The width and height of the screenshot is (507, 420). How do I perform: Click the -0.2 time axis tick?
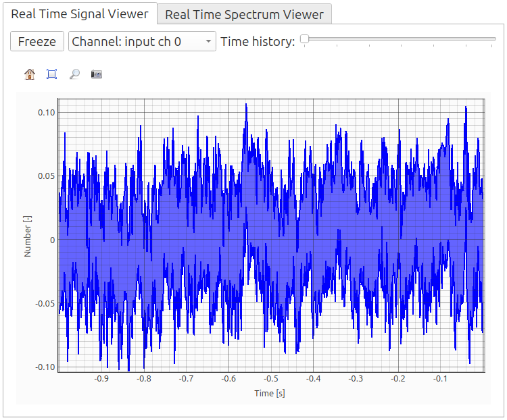tap(398, 379)
